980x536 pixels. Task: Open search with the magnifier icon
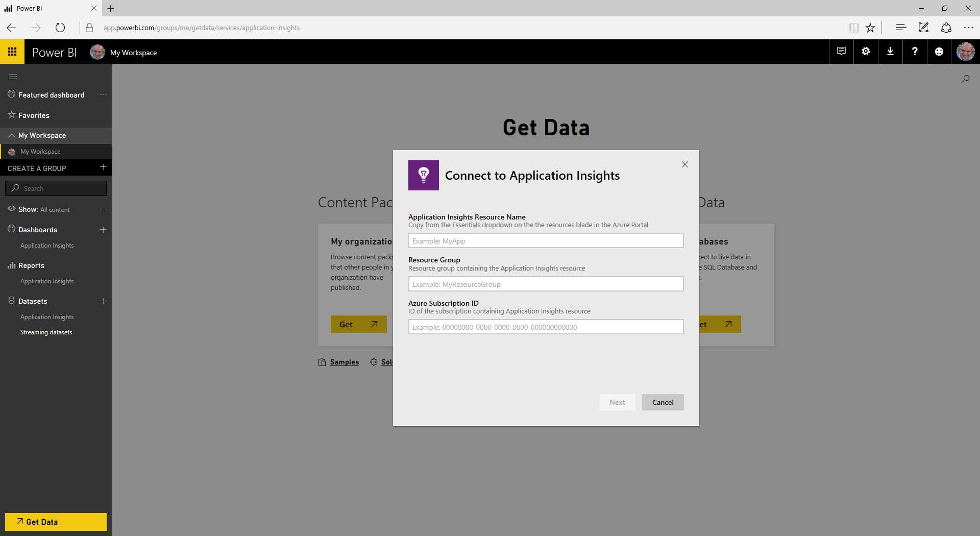pyautogui.click(x=965, y=79)
